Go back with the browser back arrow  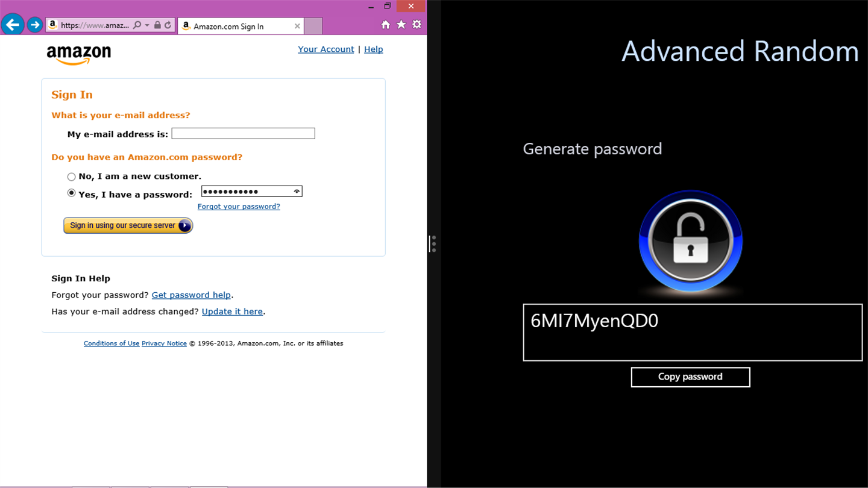13,25
